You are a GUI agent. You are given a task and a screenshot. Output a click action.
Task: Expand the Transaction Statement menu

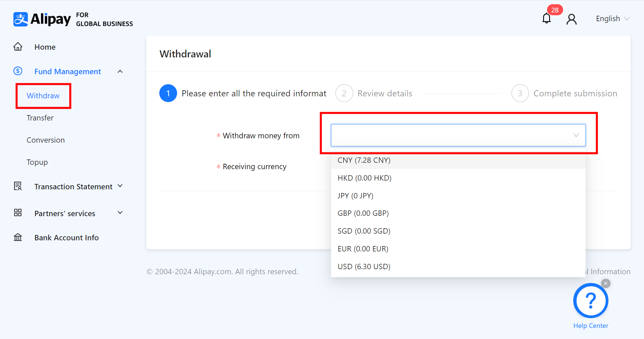120,186
